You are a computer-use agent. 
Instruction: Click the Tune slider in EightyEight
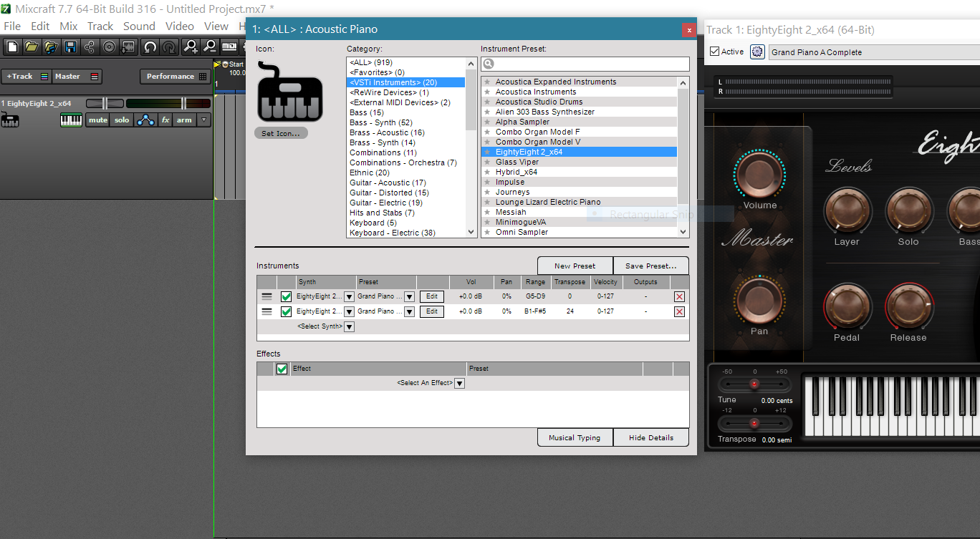tap(754, 384)
